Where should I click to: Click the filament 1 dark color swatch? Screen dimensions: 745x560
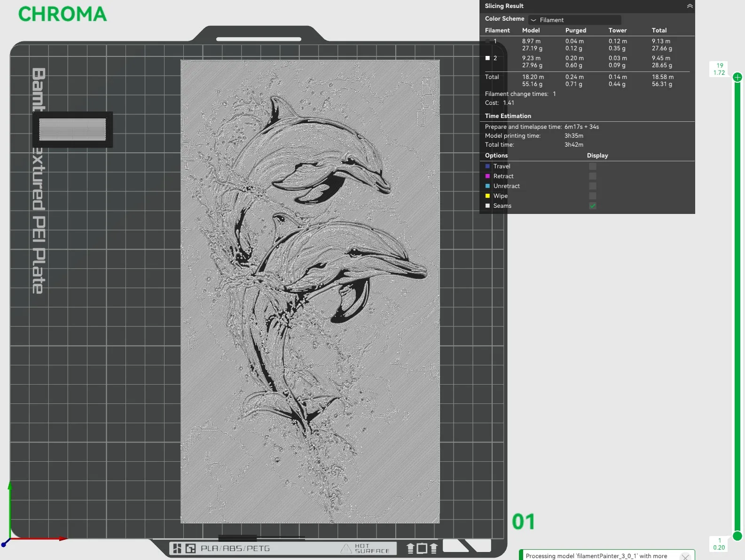click(x=487, y=41)
